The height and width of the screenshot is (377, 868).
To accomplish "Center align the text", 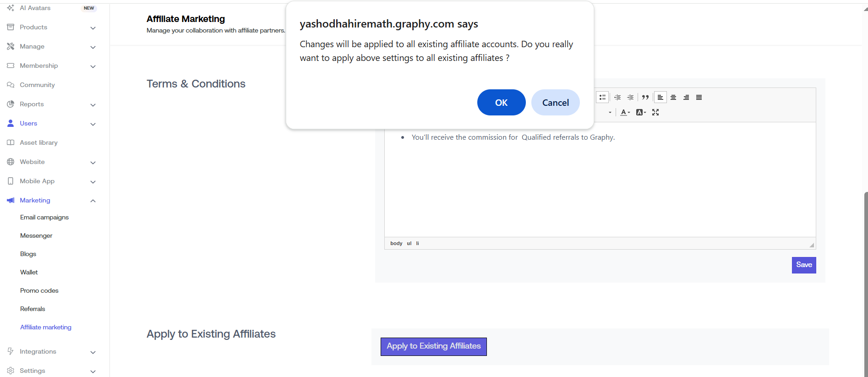I will click(673, 98).
